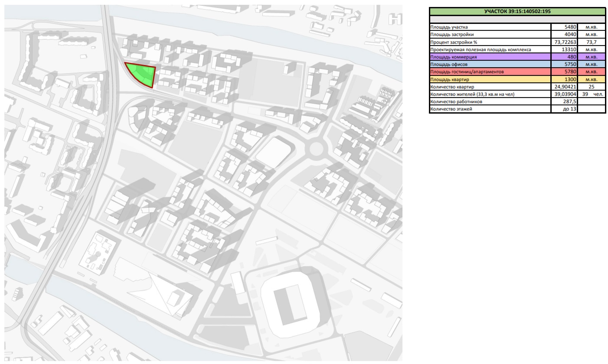Select the 13310 value cell

pyautogui.click(x=564, y=49)
